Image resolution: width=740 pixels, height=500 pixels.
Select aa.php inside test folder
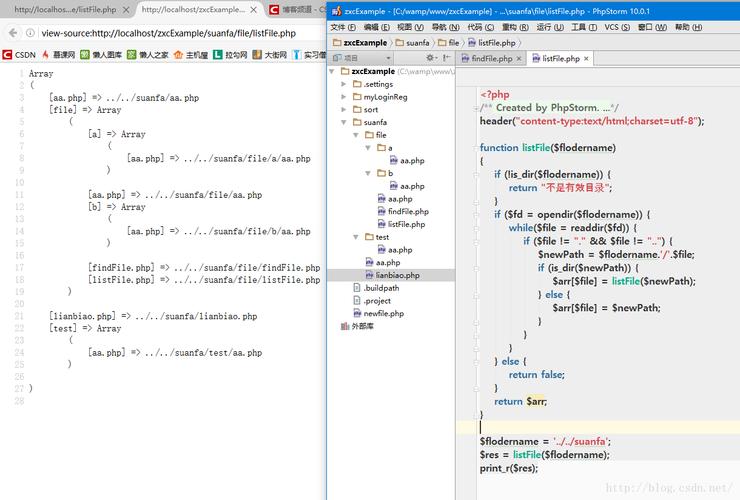[x=395, y=250]
